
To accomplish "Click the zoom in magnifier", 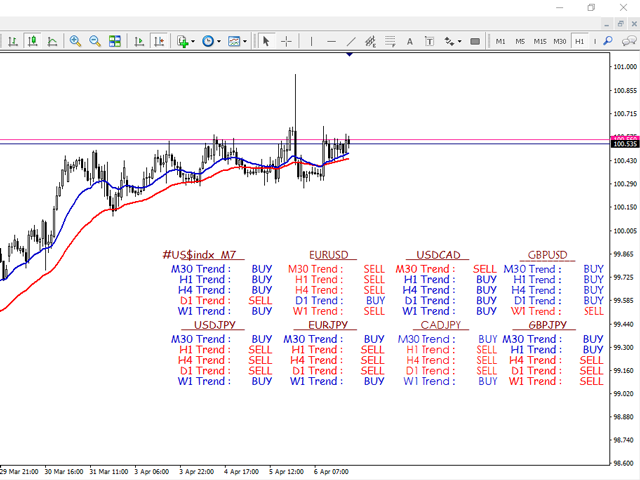I will 75,41.
